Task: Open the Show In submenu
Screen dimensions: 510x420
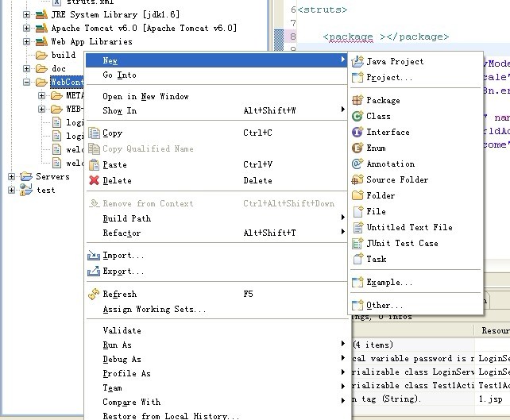Action: (x=216, y=110)
